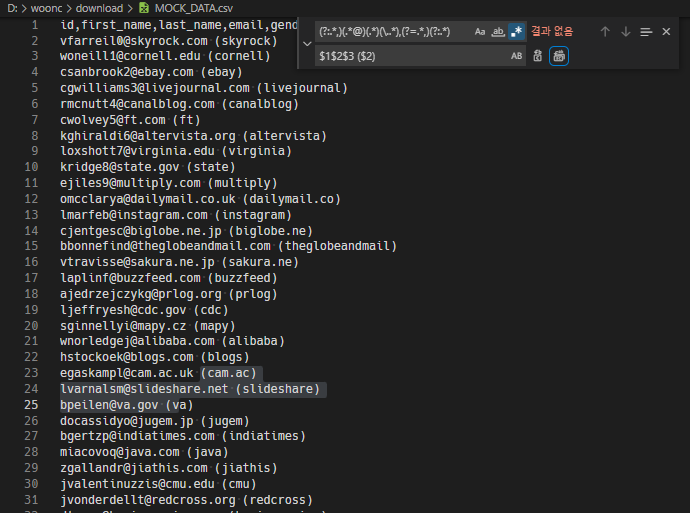Click text ljeffryesh@cdc.gov (cdc)
This screenshot has height=513, width=690.
(x=144, y=310)
